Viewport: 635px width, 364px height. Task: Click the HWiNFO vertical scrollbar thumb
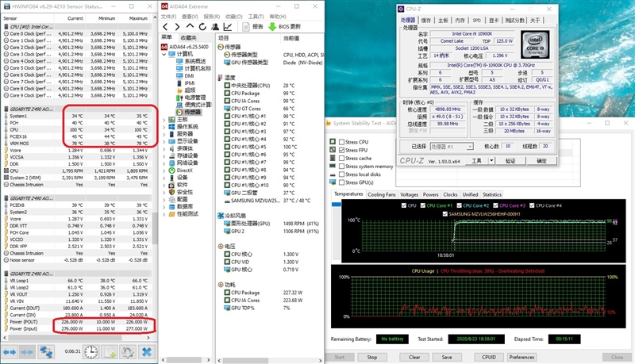click(154, 228)
